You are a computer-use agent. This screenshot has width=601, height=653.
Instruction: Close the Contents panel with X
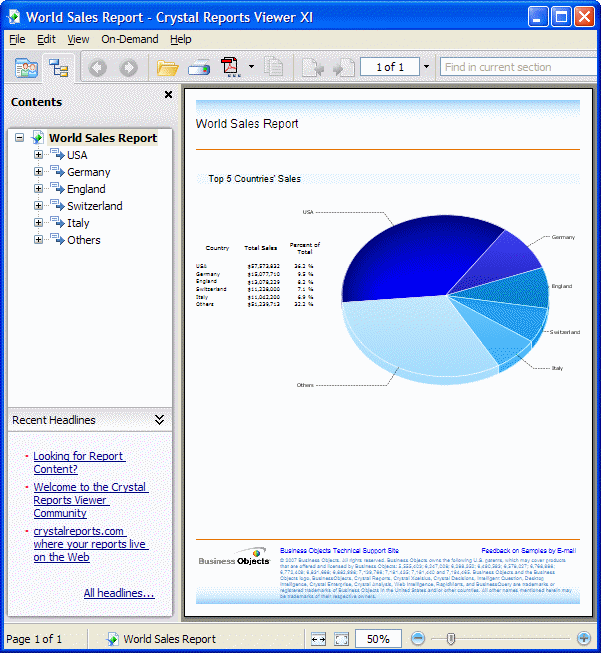[168, 95]
